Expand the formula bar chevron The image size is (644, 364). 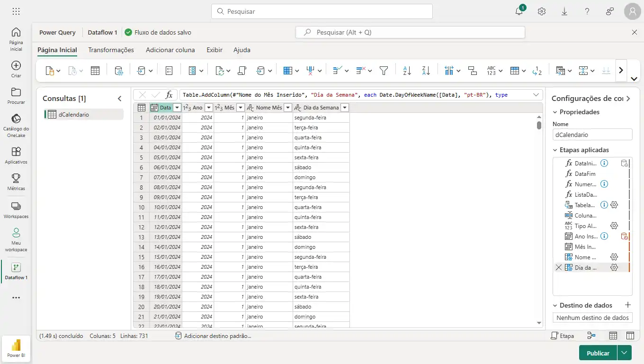(536, 95)
